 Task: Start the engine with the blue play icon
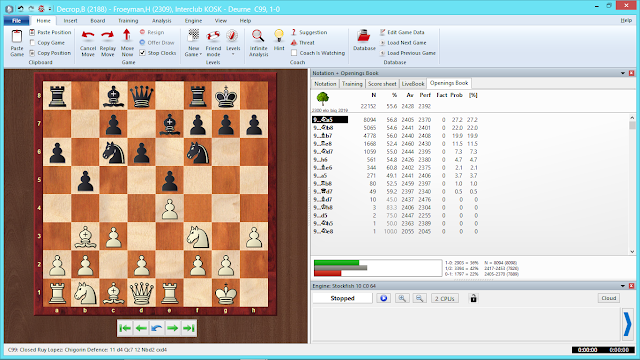383,298
